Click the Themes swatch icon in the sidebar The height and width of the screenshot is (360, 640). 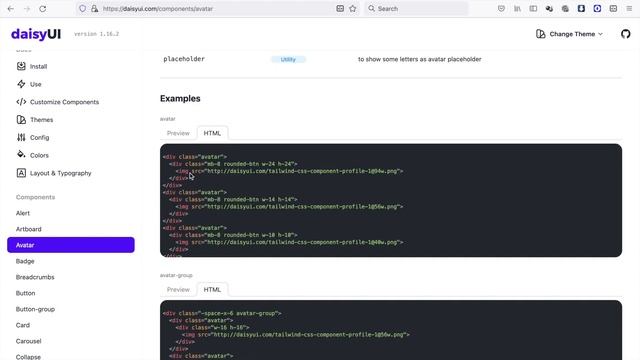21,120
